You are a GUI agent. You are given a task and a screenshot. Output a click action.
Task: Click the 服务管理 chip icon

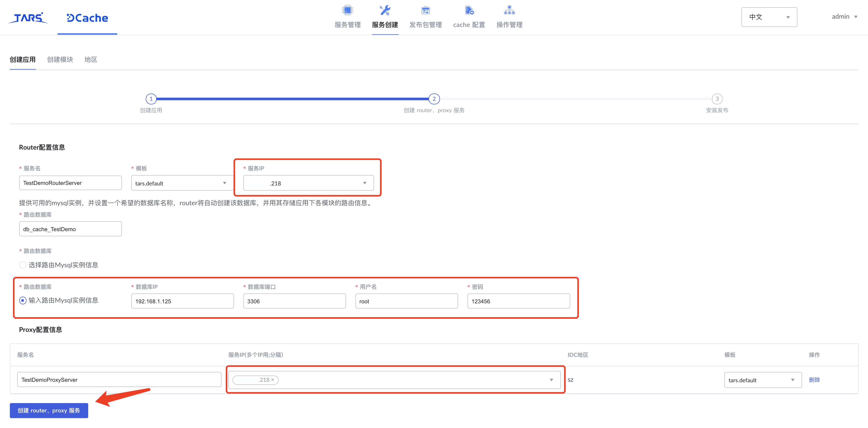tap(347, 10)
